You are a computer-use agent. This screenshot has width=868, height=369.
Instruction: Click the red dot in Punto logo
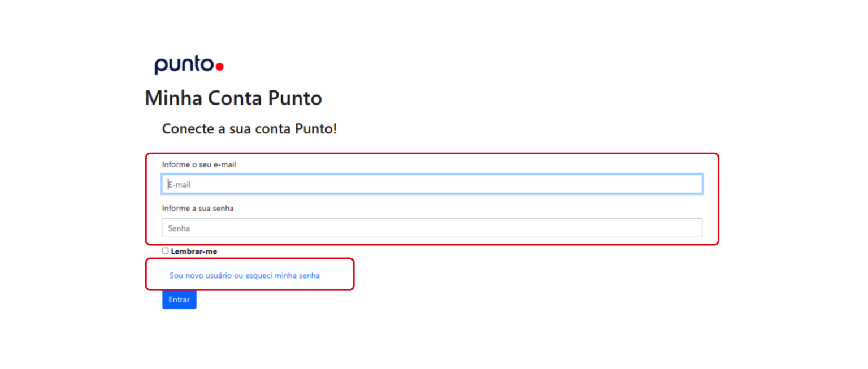(x=220, y=67)
